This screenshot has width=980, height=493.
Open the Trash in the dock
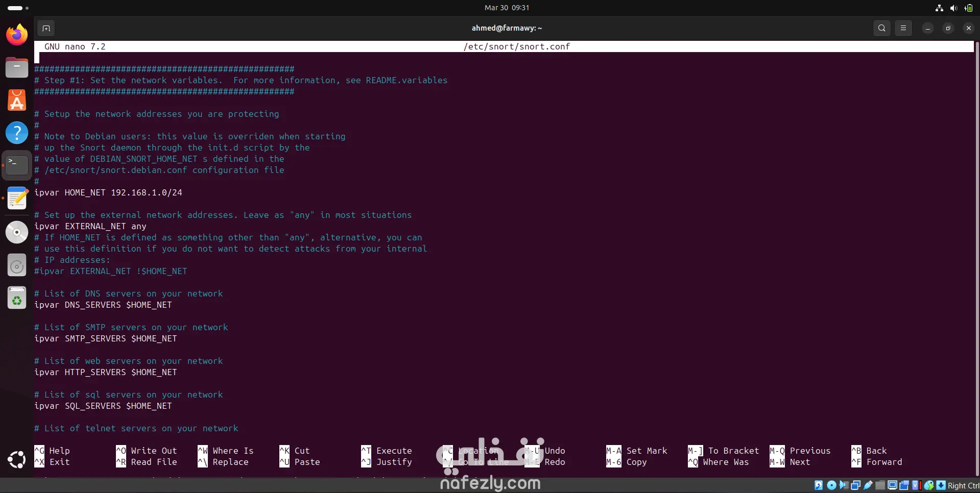[x=17, y=298]
